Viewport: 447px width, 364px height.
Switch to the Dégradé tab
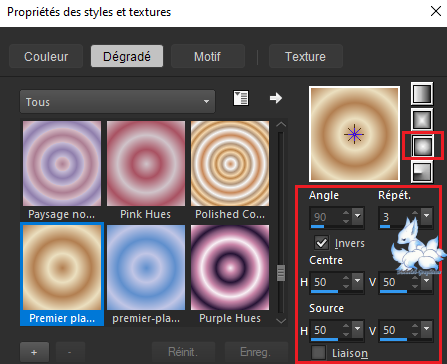pyautogui.click(x=127, y=56)
